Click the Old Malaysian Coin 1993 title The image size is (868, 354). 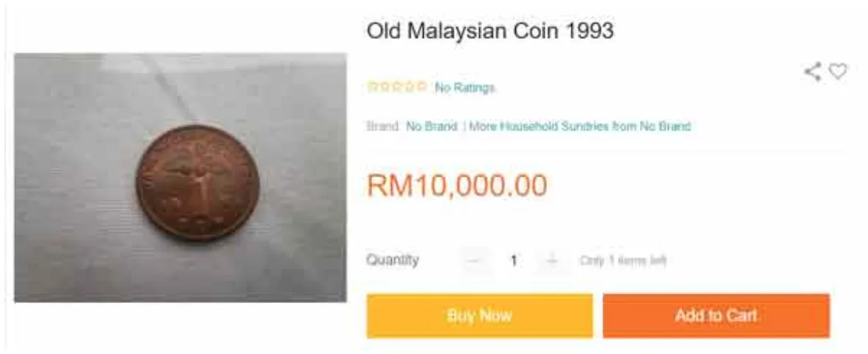pos(490,30)
